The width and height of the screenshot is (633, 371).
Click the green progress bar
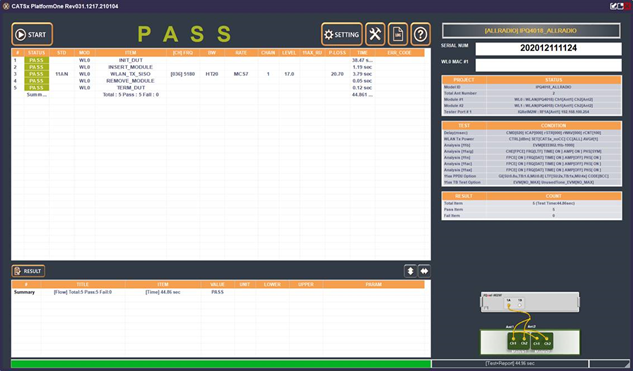click(x=221, y=364)
